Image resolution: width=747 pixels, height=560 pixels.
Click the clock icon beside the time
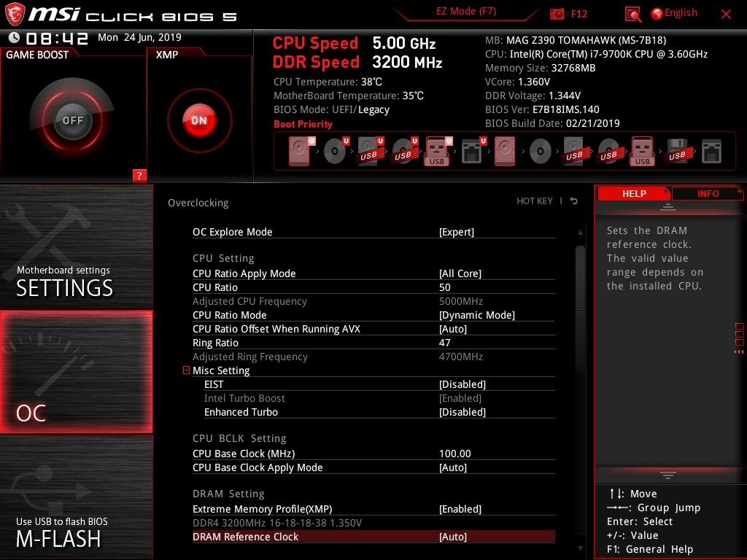(x=14, y=38)
